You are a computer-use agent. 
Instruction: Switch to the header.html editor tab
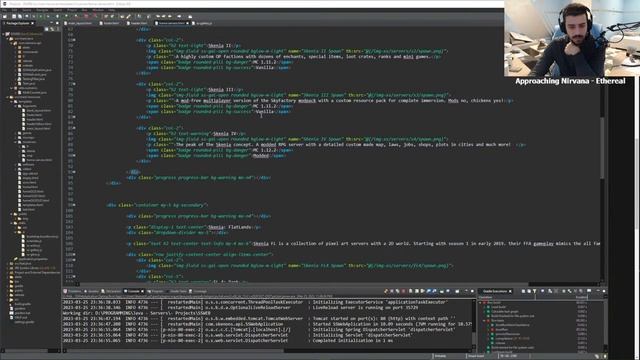tap(138, 23)
